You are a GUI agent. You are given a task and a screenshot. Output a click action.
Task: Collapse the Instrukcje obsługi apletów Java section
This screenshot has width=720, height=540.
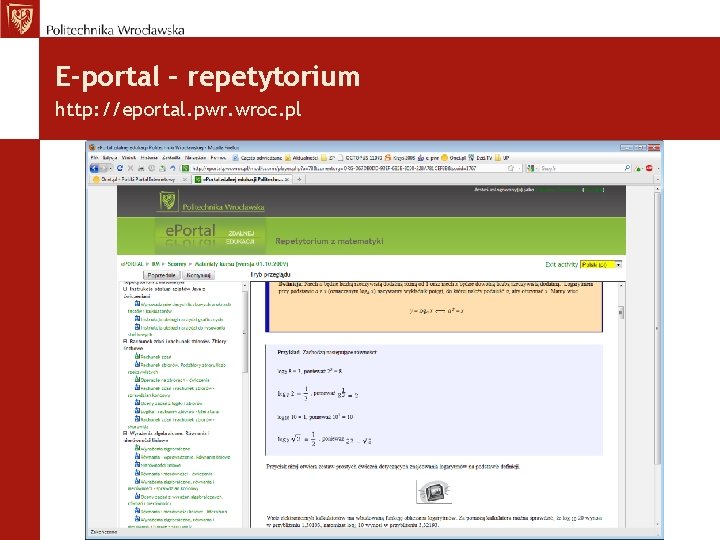(x=125, y=289)
